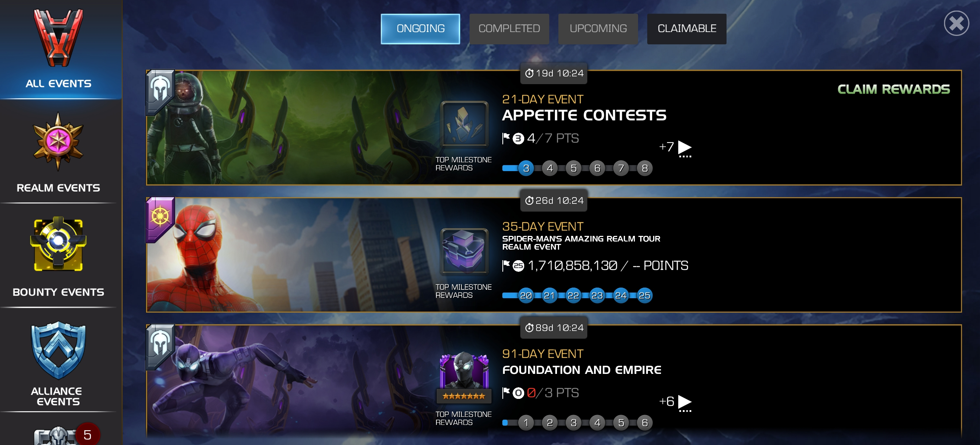Open the All Events category icon
The image size is (980, 445).
point(58,38)
